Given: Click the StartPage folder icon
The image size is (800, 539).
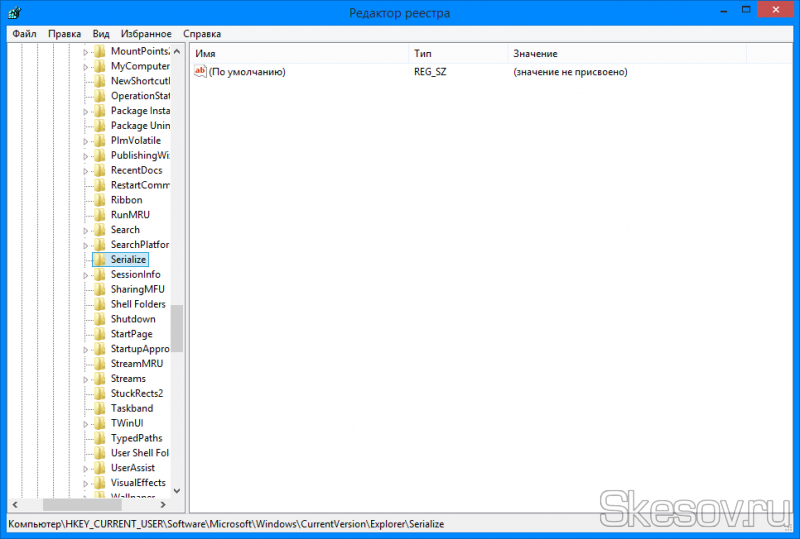Looking at the screenshot, I should pyautogui.click(x=99, y=334).
